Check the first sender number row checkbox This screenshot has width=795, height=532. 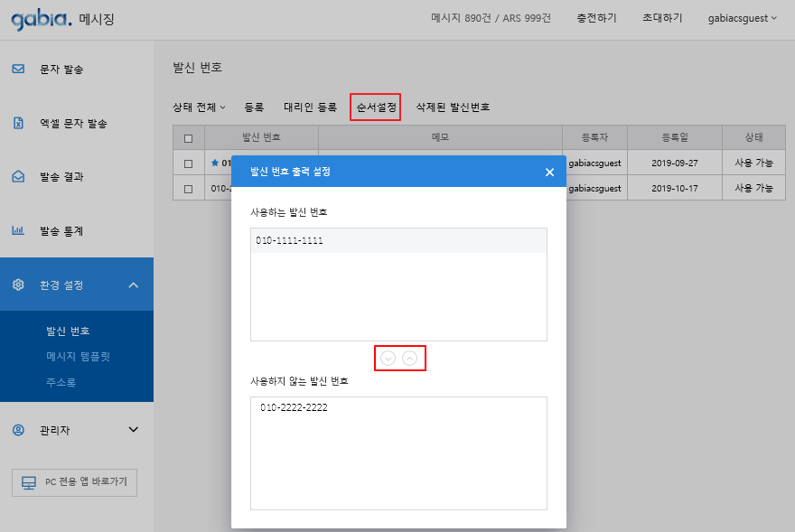click(x=188, y=163)
